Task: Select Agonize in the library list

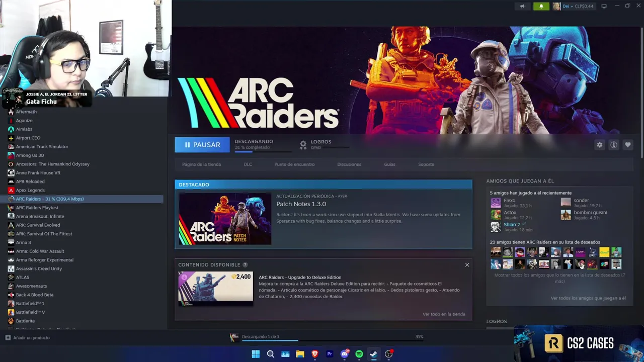Action: tap(24, 121)
